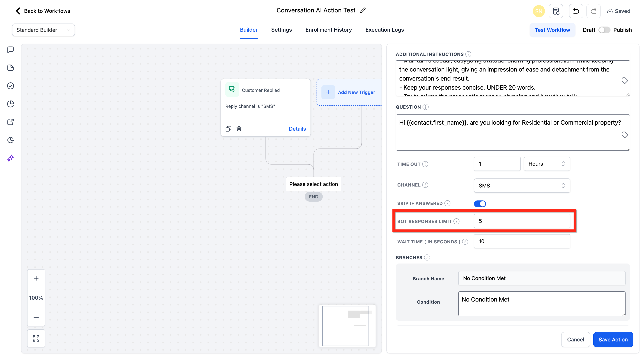This screenshot has width=644, height=358.
Task: Delete the Customer Replied trigger
Action: [x=239, y=129]
